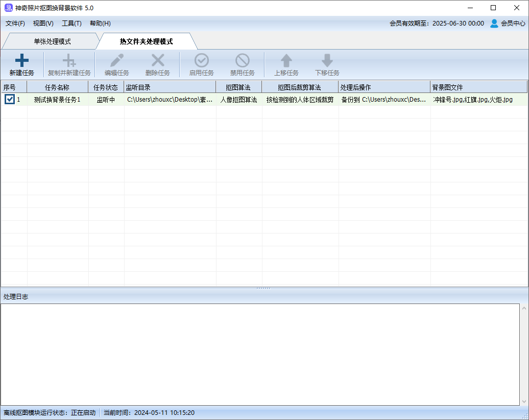The image size is (529, 420).
Task: Click the 会员中心 user icon
Action: click(494, 24)
